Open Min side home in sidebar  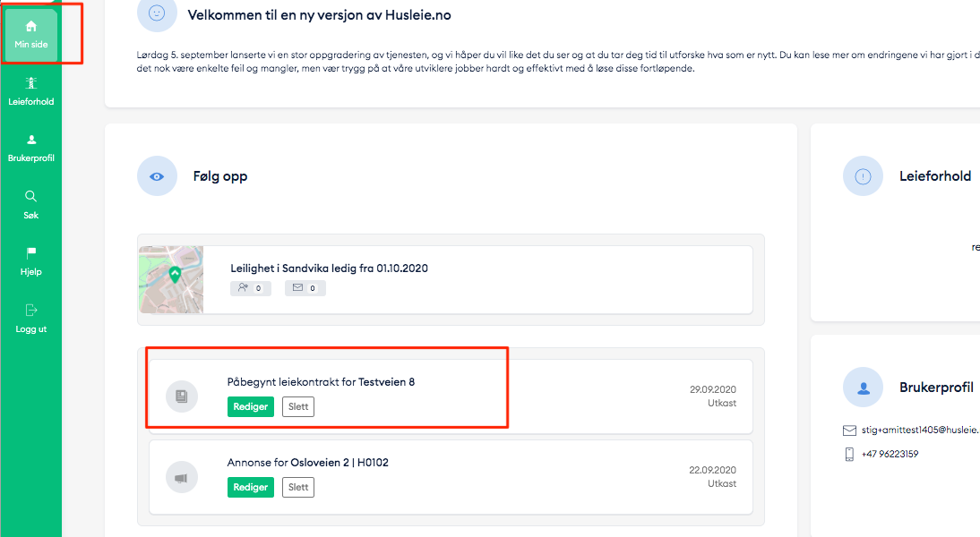30,34
